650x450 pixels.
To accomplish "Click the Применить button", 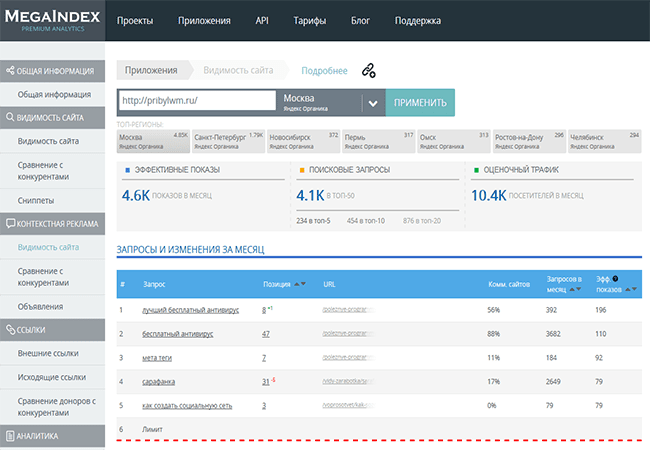I will (420, 102).
